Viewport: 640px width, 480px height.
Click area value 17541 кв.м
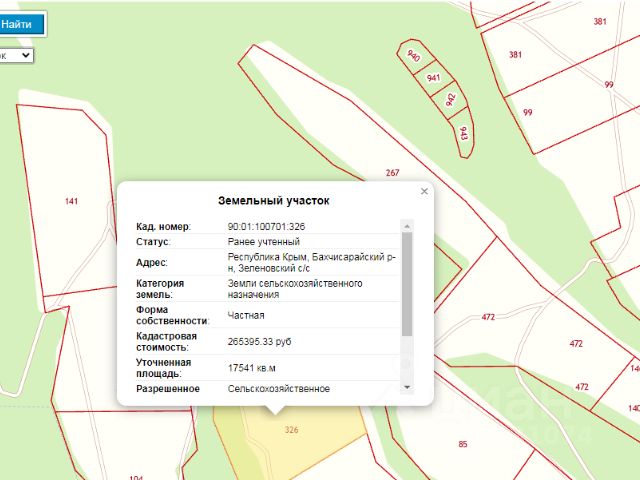(x=251, y=368)
